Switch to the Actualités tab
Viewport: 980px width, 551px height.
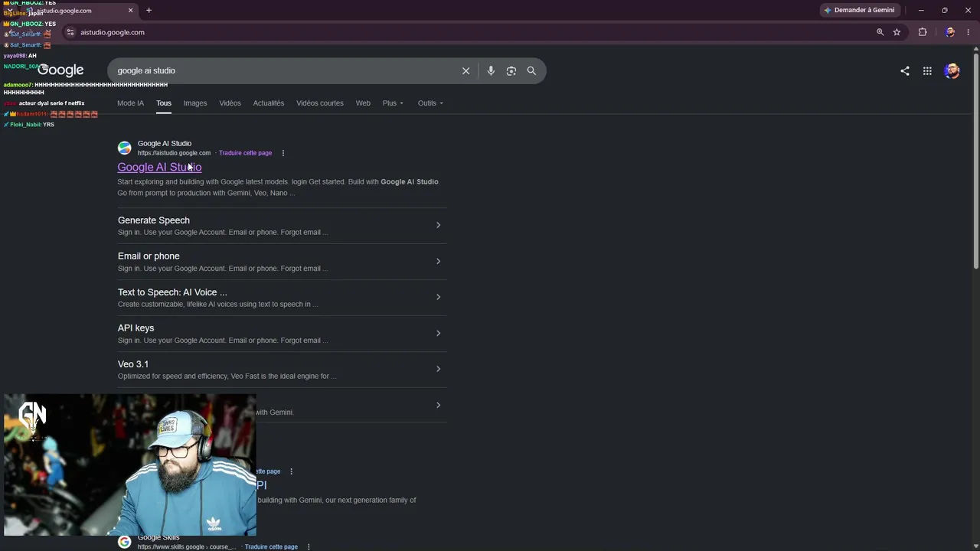[269, 103]
